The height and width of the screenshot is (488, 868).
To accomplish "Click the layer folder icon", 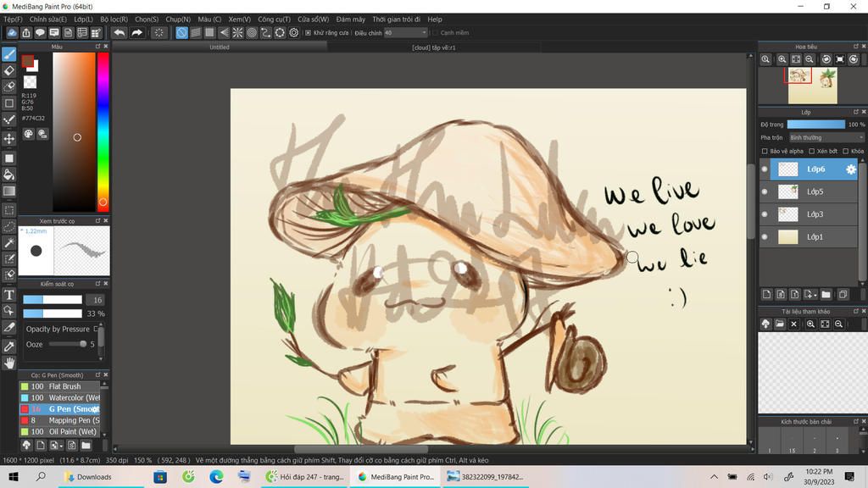I will [826, 294].
